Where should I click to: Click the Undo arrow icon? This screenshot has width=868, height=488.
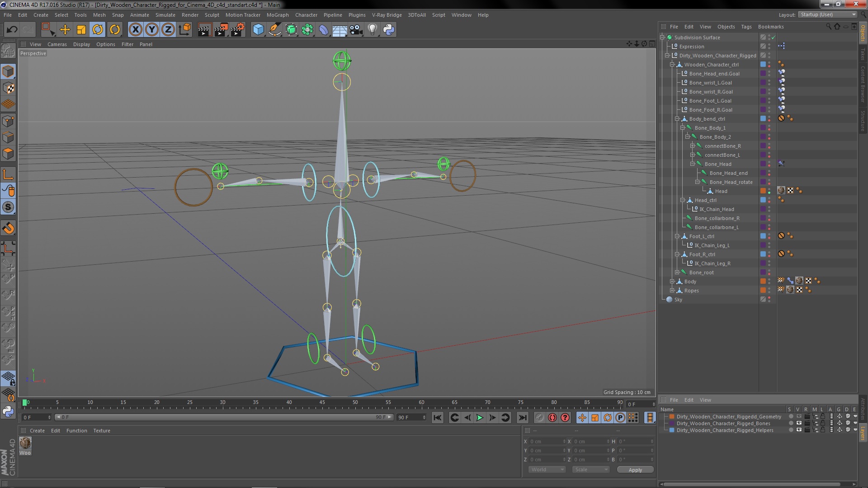(12, 30)
